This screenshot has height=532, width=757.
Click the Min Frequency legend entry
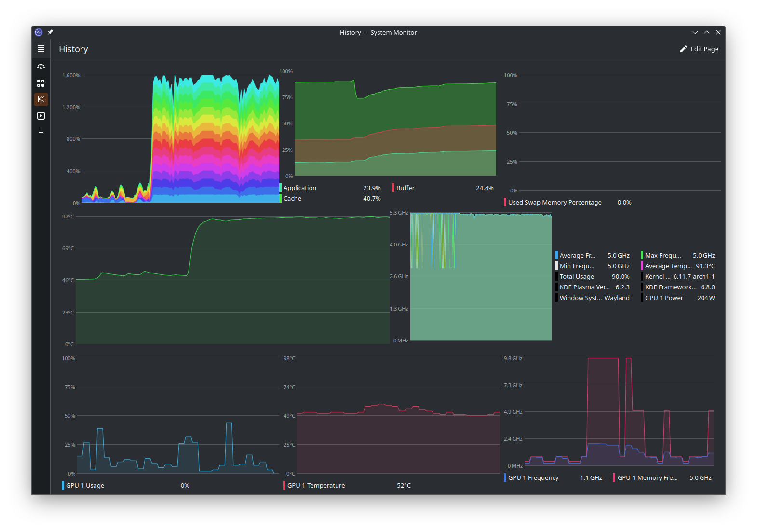(593, 266)
